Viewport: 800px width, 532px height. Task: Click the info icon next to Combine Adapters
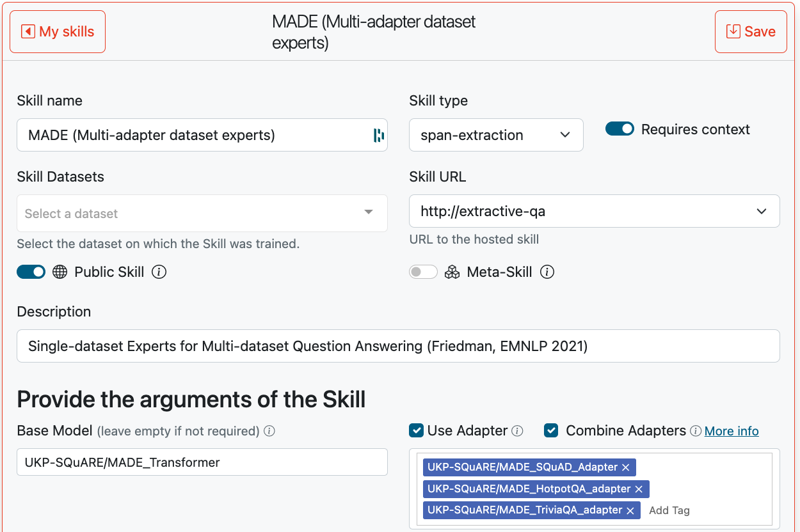pos(696,432)
